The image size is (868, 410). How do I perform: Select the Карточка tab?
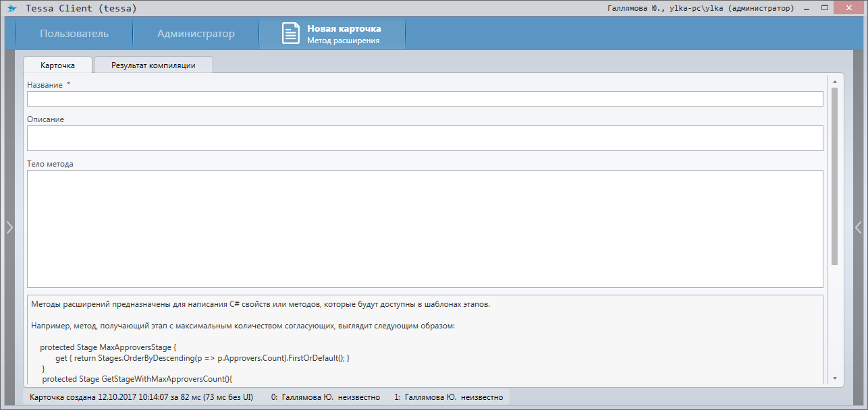click(x=57, y=65)
